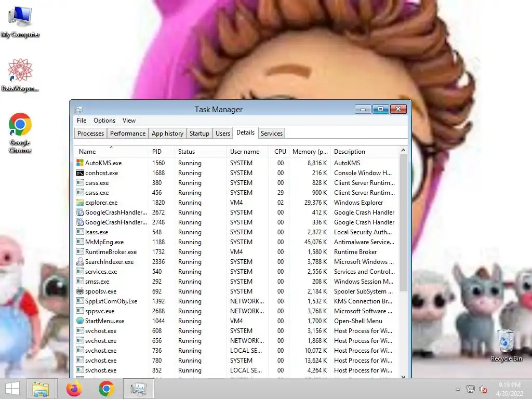Select conhost.exe console icon
Image resolution: width=532 pixels, height=399 pixels.
(x=79, y=172)
